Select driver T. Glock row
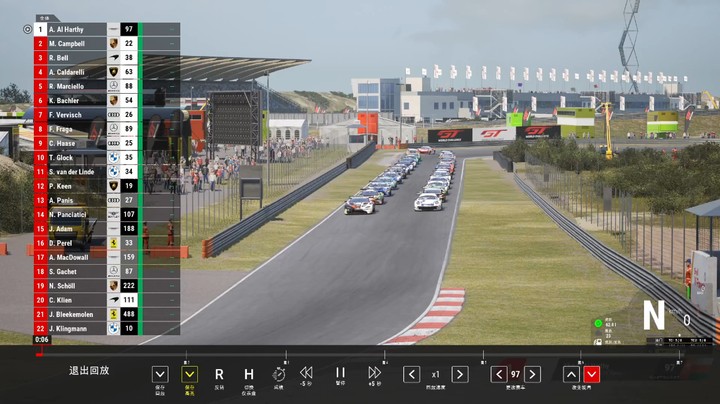This screenshot has height=404, width=720. tap(107, 157)
